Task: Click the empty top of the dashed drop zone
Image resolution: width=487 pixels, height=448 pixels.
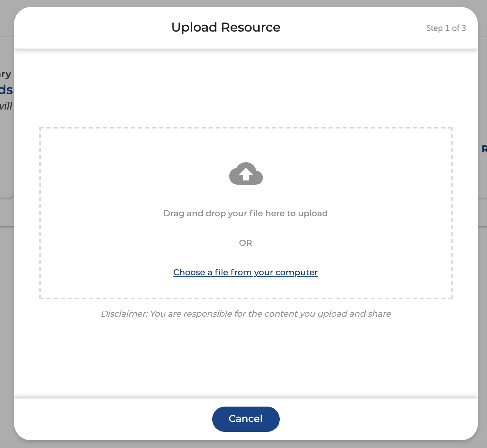Action: click(x=246, y=144)
